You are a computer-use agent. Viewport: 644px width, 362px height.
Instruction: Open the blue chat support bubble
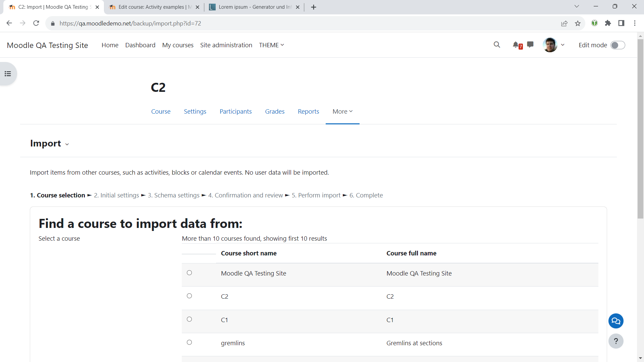tap(616, 321)
